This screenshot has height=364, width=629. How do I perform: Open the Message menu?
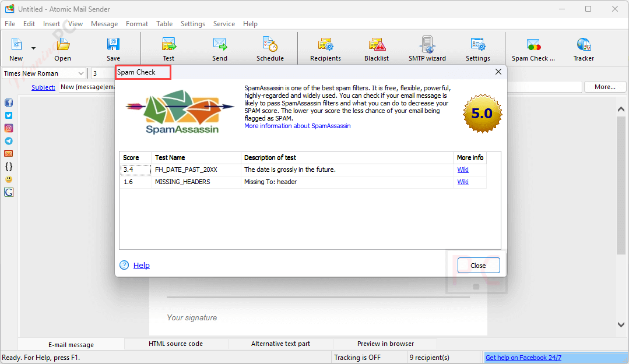[104, 24]
